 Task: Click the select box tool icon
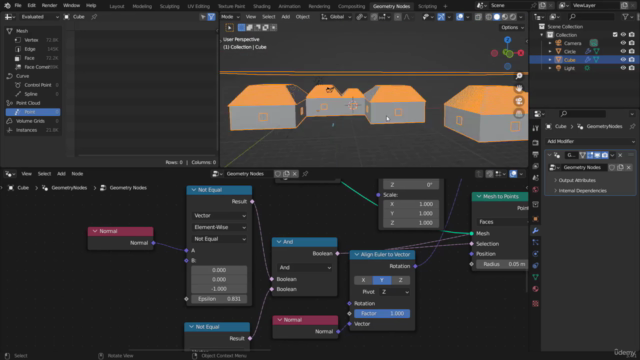(x=230, y=27)
